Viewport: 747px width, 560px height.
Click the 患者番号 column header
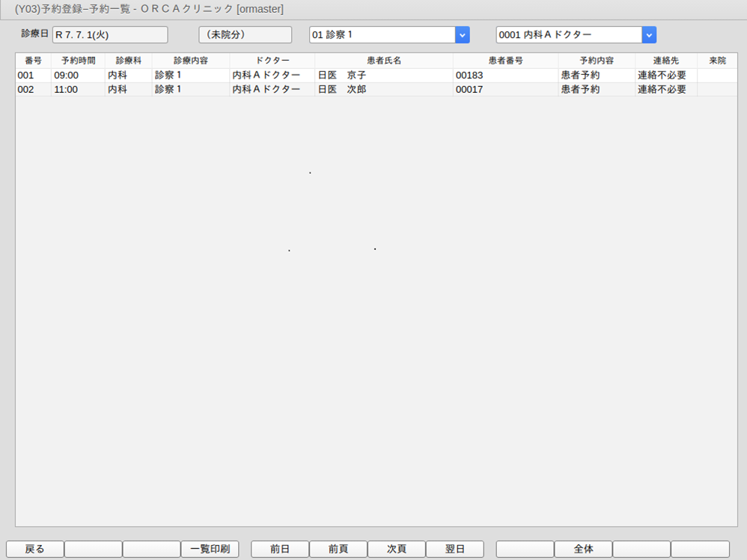tap(505, 61)
